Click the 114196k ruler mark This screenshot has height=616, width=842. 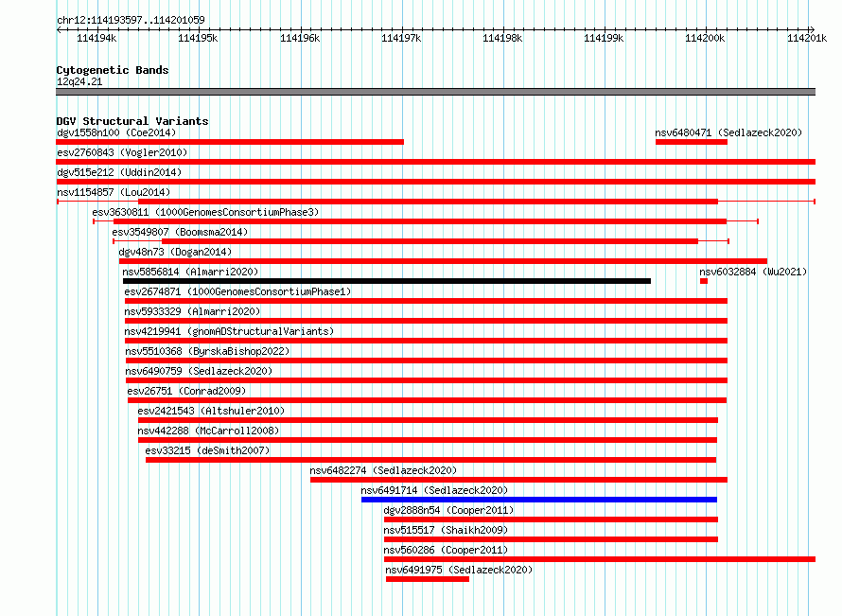coord(300,38)
